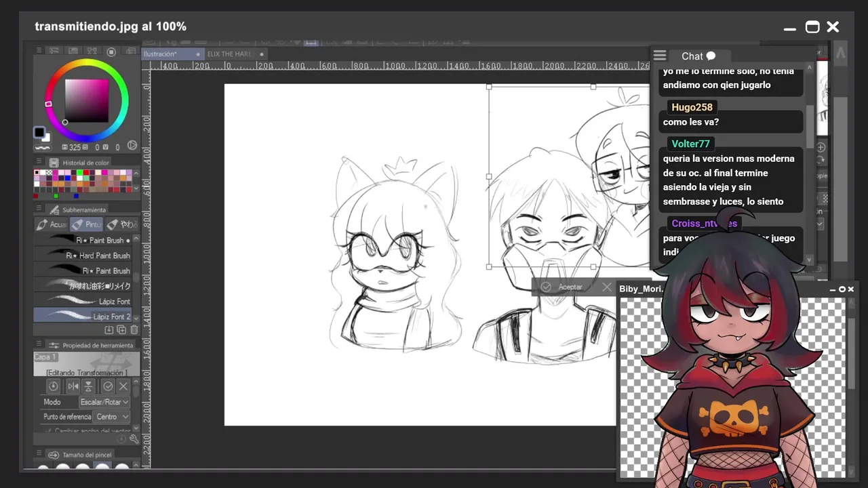Click top-center transform handle on canvas
The width and height of the screenshot is (868, 488).
click(x=593, y=87)
